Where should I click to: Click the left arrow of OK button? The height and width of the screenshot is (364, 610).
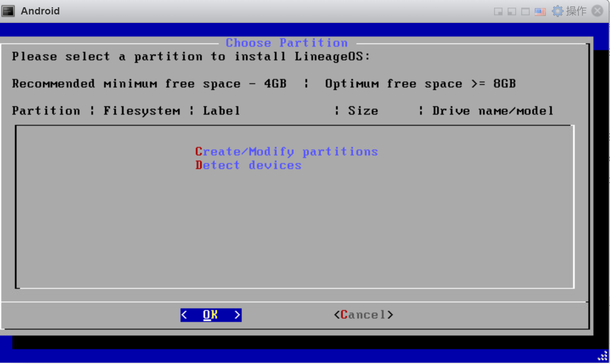(x=184, y=315)
